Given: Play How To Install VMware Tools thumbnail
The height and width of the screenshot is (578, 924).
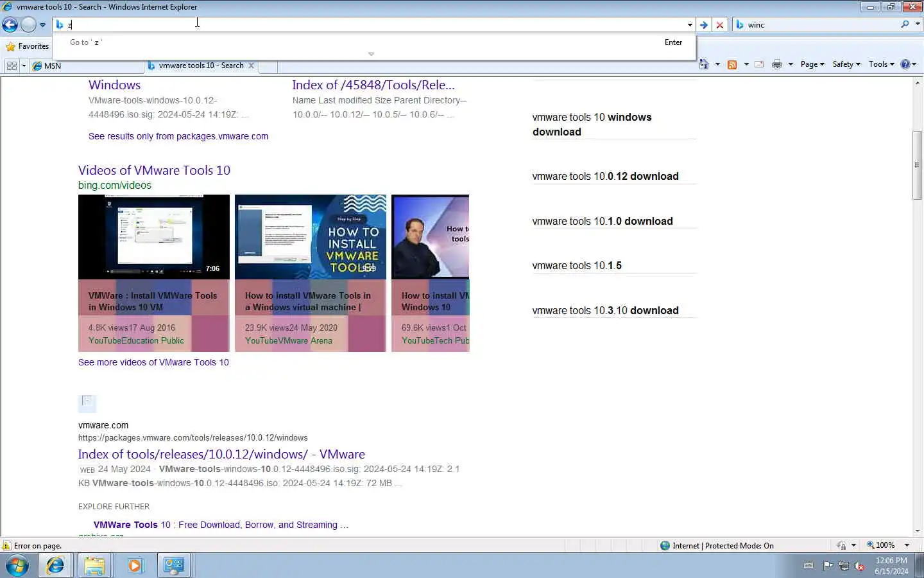Looking at the screenshot, I should pos(311,237).
